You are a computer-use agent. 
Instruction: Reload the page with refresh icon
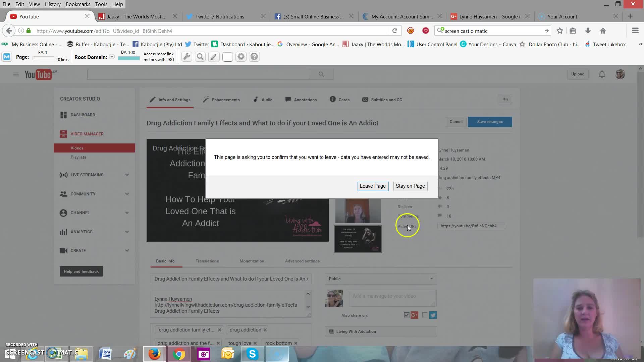(395, 31)
